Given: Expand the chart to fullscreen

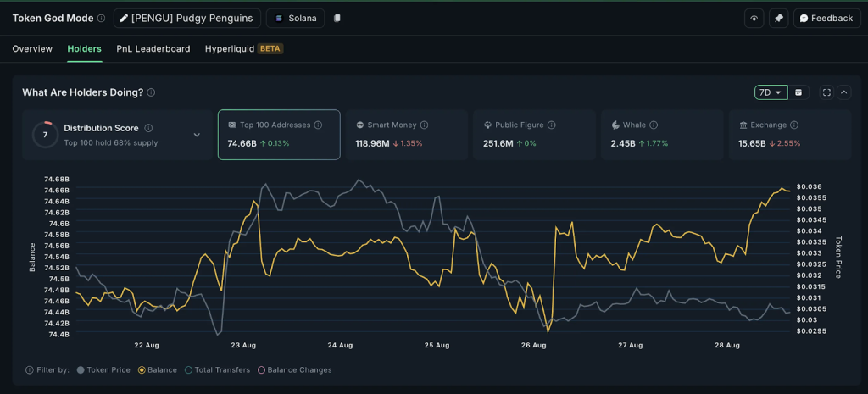Looking at the screenshot, I should (826, 92).
